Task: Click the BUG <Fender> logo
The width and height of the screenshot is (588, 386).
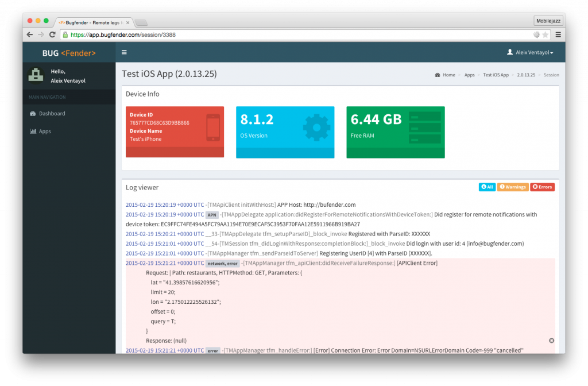Action: [69, 53]
